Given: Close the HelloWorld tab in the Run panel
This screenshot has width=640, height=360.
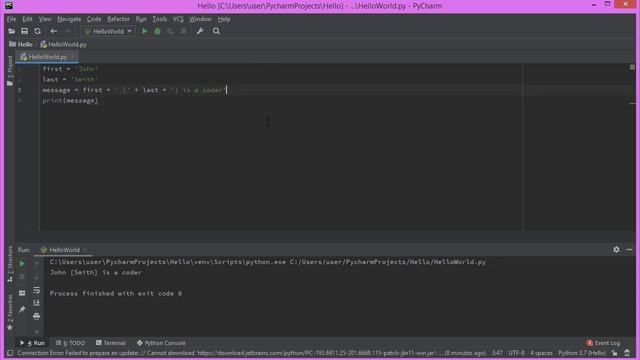Looking at the screenshot, I should pyautogui.click(x=85, y=250).
